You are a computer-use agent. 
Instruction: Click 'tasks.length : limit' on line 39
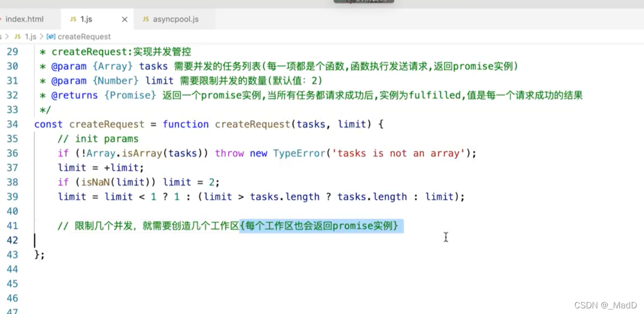[x=394, y=197]
